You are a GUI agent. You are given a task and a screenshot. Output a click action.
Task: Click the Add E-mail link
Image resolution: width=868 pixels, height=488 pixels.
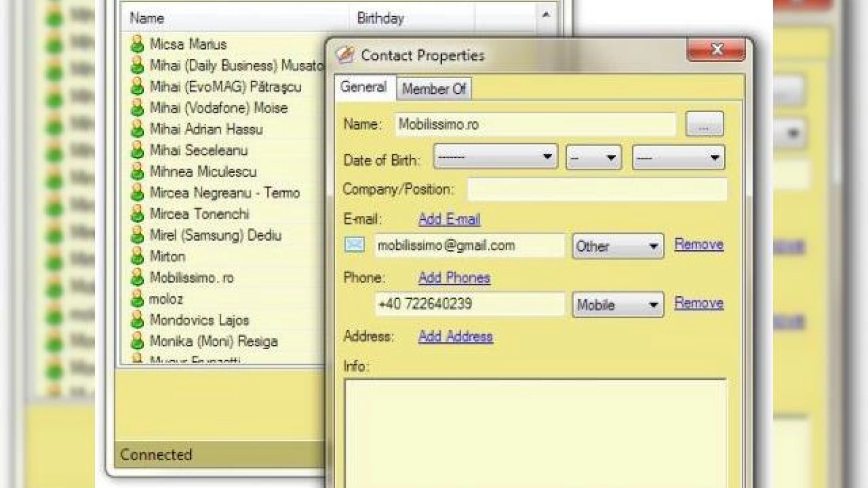click(449, 219)
